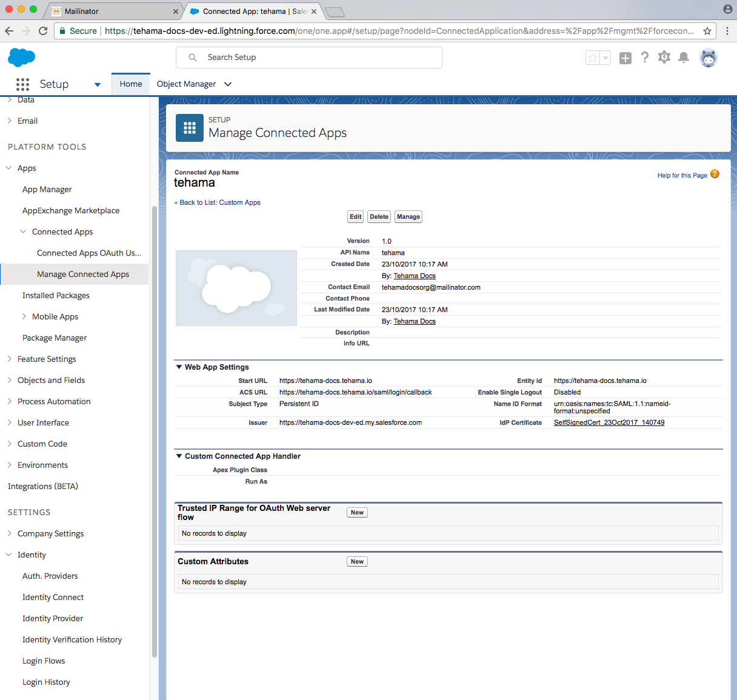Go back with the browser back arrow
Viewport: 737px width, 700px height.
(x=9, y=31)
